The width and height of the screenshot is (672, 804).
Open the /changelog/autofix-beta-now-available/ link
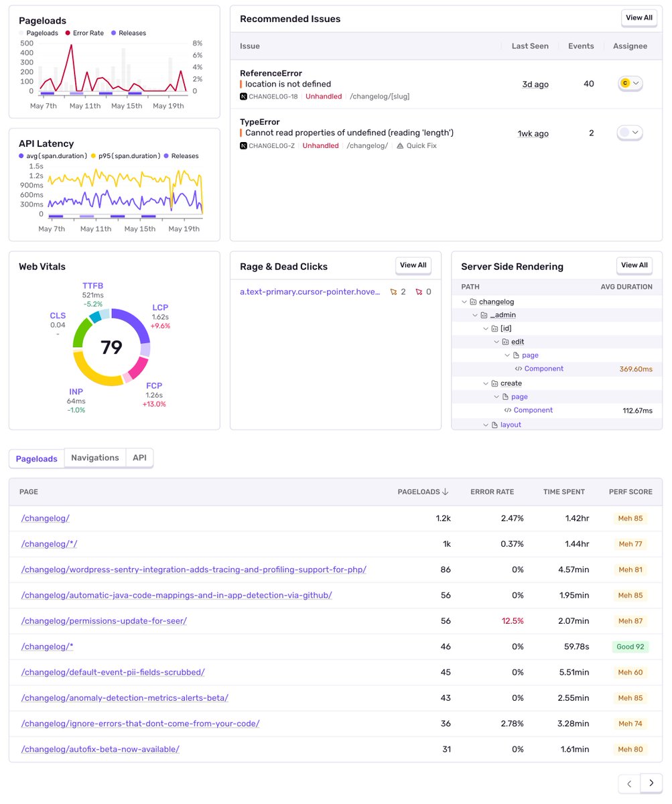(x=100, y=749)
